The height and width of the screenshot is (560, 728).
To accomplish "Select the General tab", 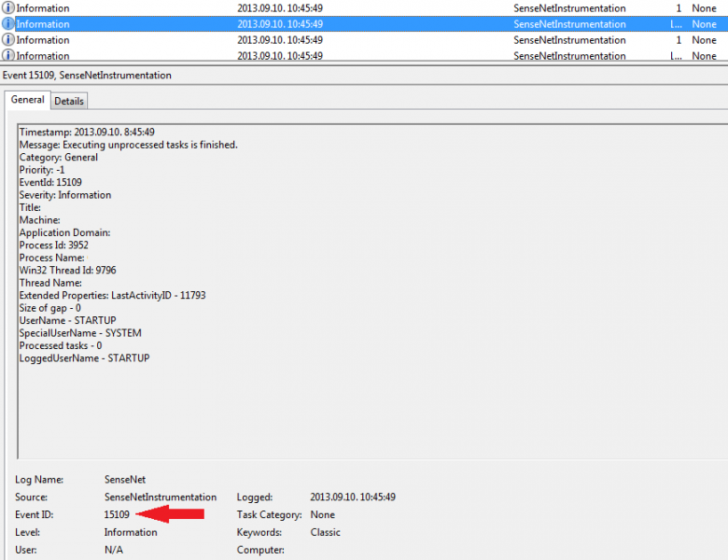I will click(27, 100).
